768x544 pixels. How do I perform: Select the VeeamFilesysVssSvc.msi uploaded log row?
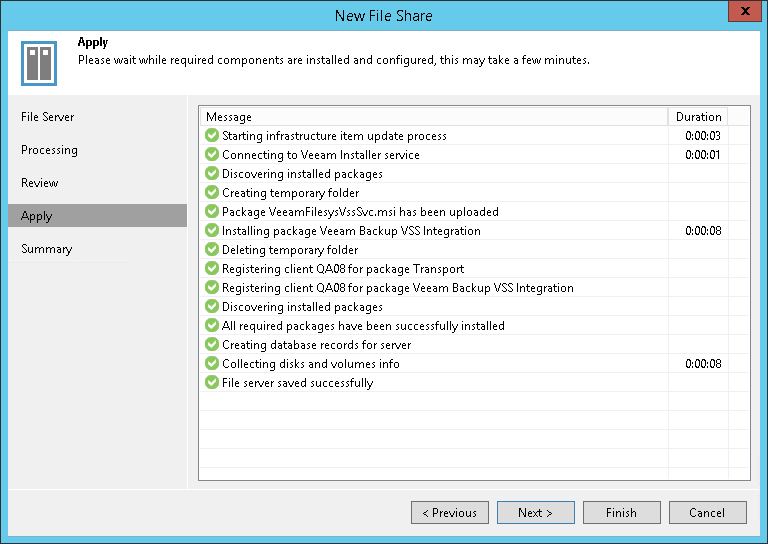360,212
